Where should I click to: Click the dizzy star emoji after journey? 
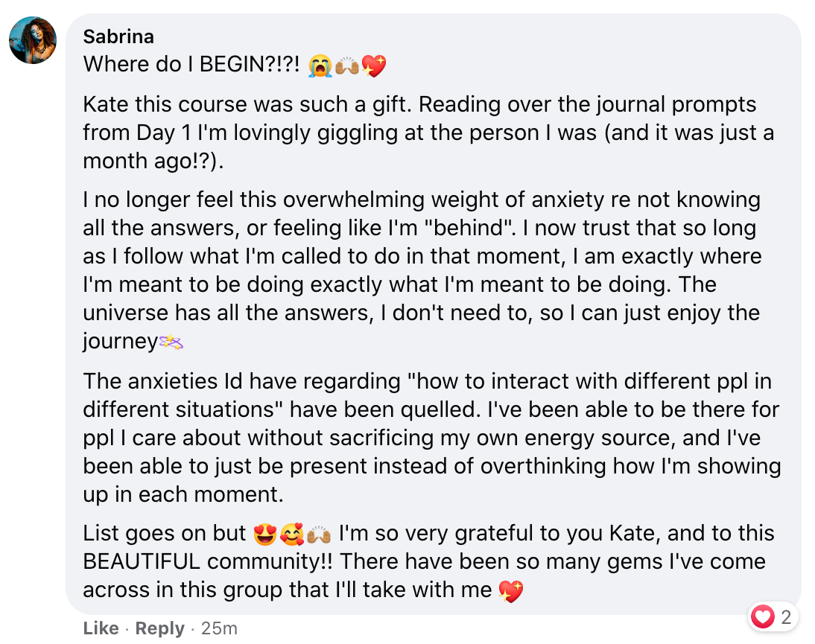click(x=171, y=342)
